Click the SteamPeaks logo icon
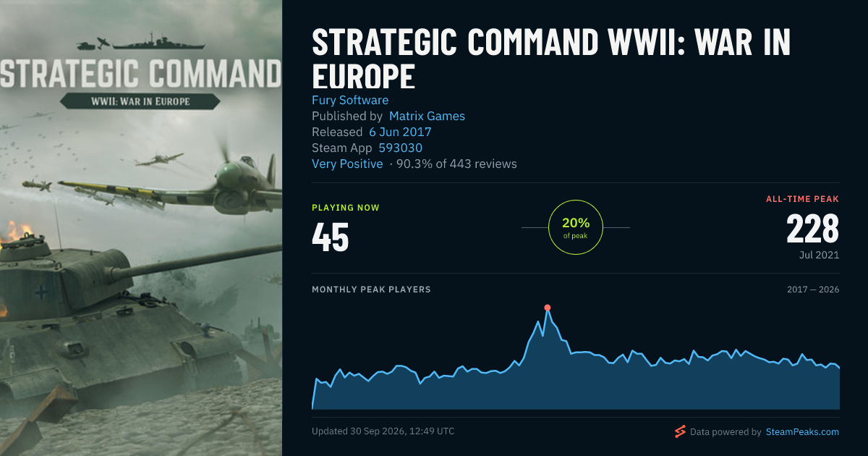This screenshot has height=456, width=868. pos(680,431)
